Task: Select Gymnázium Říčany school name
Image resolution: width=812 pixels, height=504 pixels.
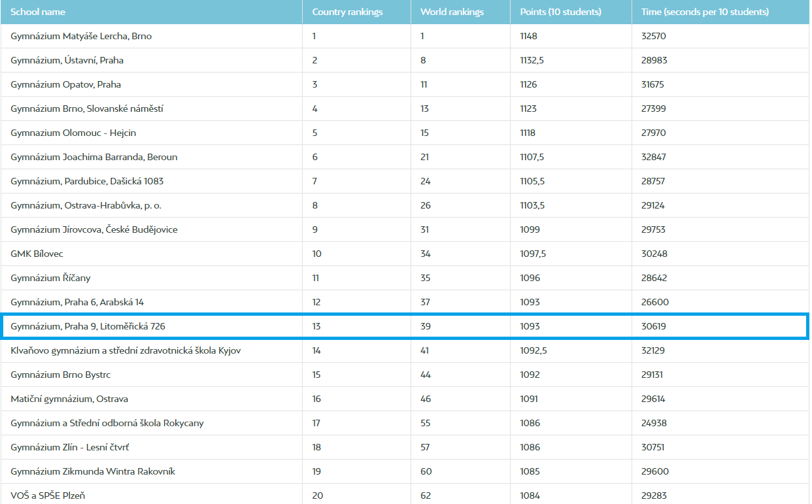Action: point(50,278)
